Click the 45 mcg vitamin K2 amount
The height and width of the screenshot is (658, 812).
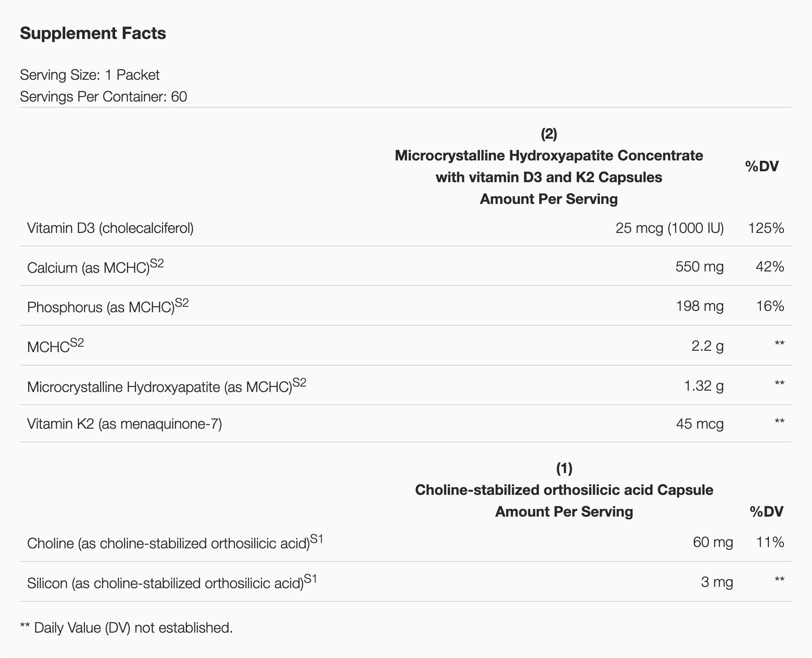coord(700,424)
